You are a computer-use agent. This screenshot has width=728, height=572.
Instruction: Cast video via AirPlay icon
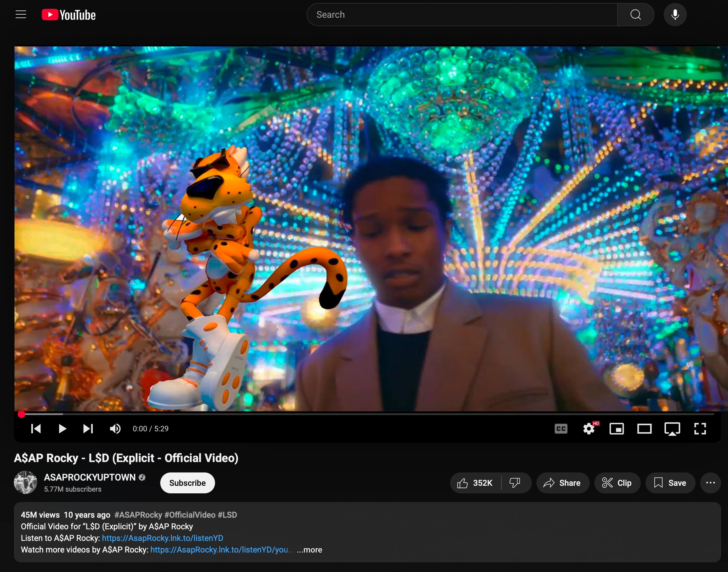pos(672,429)
